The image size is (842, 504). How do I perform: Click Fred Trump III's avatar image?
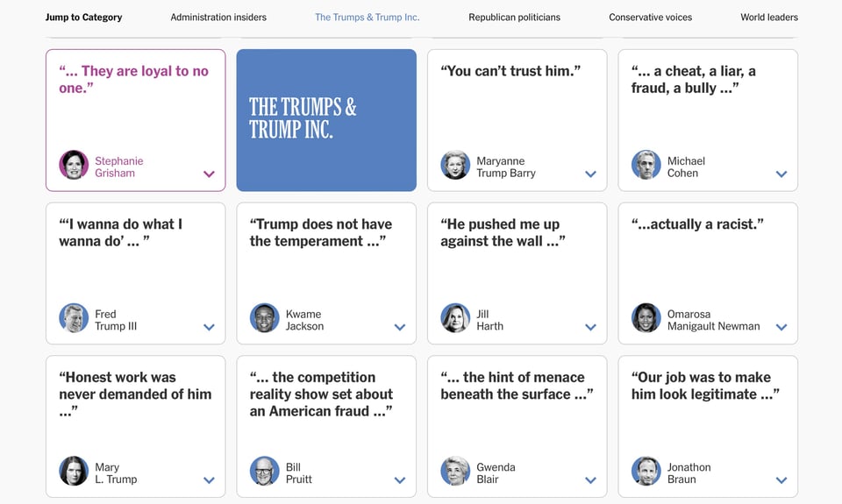[x=74, y=318]
